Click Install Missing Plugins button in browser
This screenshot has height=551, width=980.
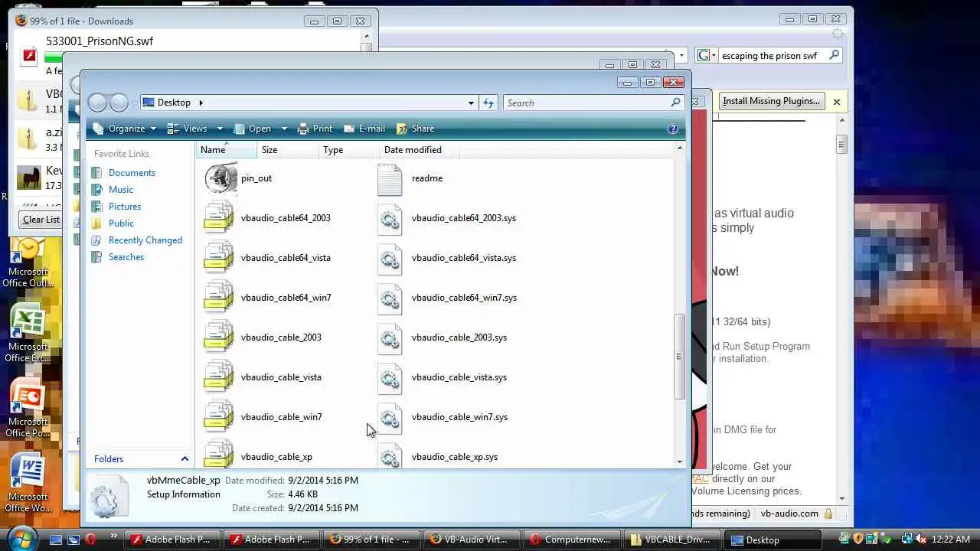(x=771, y=101)
